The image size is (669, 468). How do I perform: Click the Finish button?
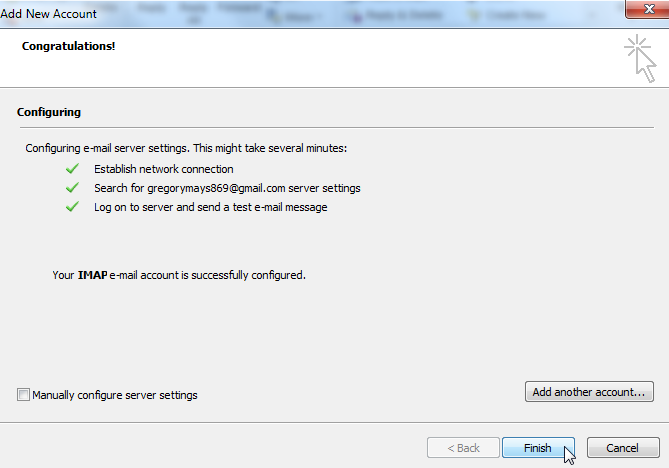click(x=537, y=448)
